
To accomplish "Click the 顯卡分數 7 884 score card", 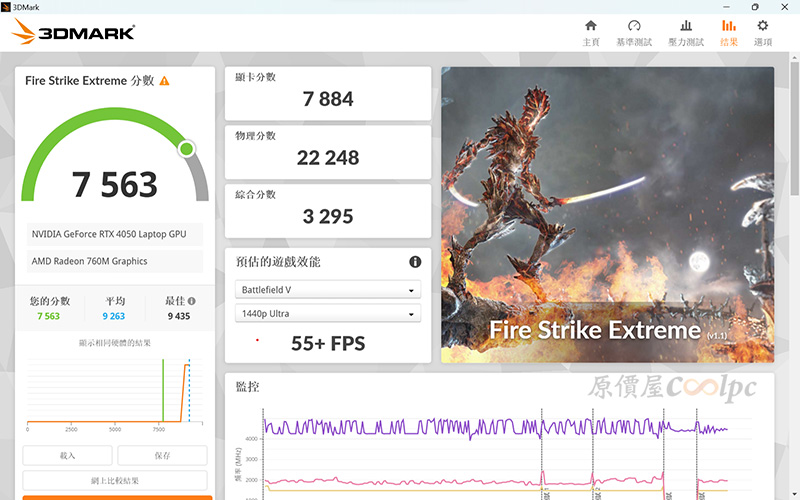I will (328, 93).
